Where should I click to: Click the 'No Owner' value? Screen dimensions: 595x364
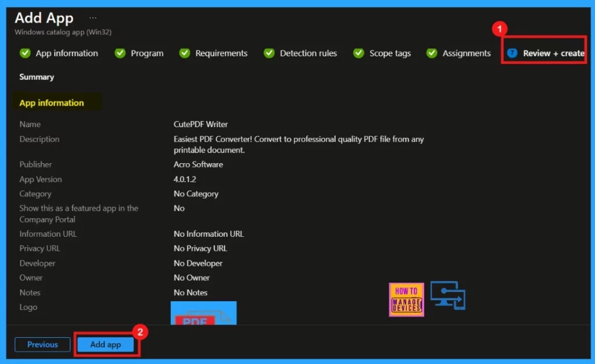click(192, 277)
